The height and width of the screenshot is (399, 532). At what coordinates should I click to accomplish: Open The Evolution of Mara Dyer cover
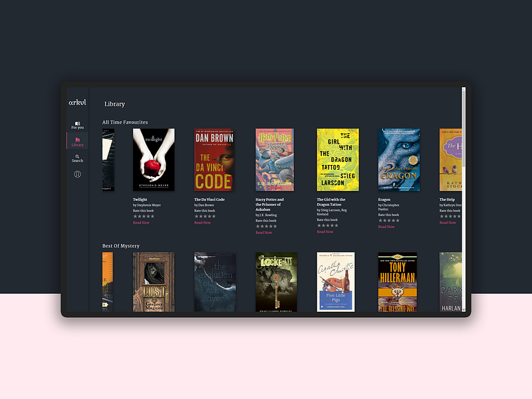click(x=215, y=282)
